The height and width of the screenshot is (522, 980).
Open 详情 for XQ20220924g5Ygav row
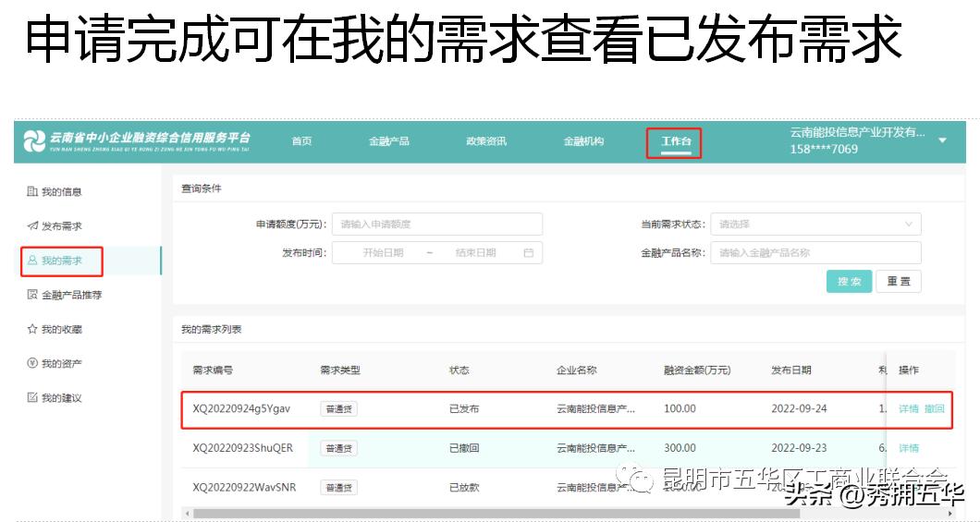click(x=909, y=409)
